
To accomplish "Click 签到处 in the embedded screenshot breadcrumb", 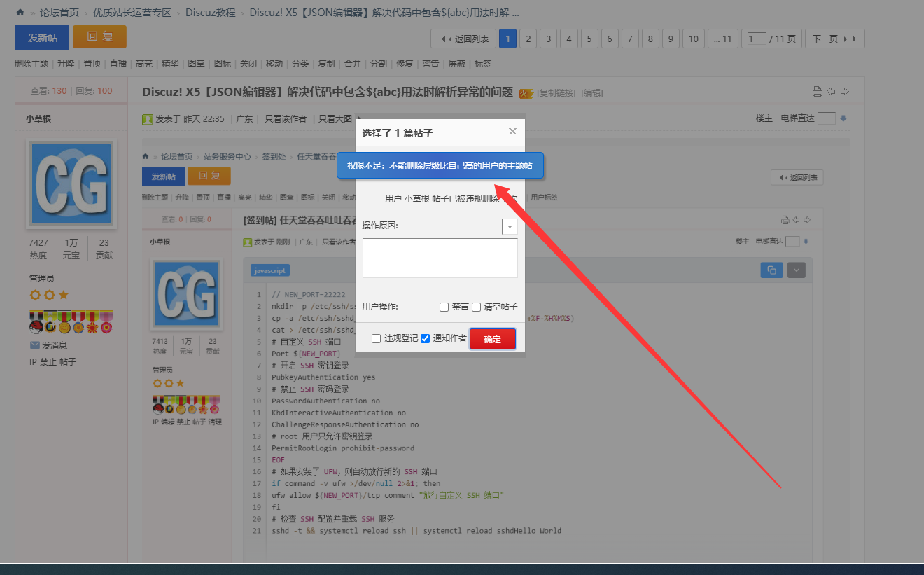I will tap(274, 156).
